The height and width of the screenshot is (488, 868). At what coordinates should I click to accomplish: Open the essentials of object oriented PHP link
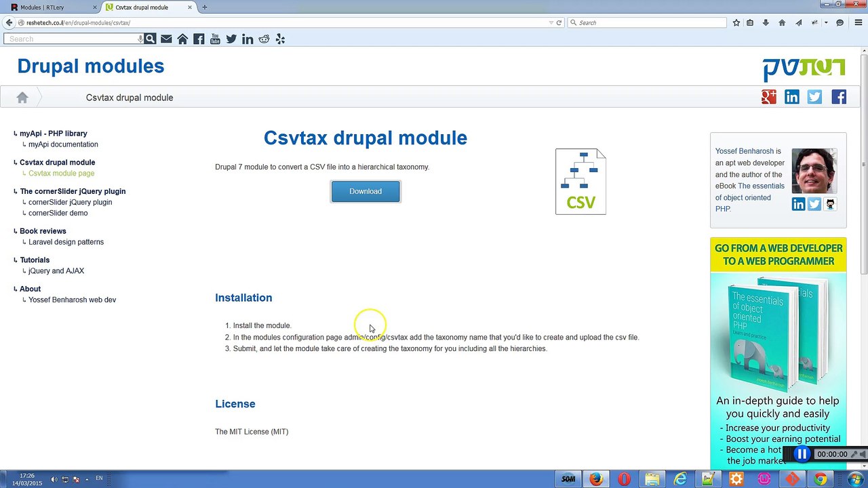click(750, 197)
